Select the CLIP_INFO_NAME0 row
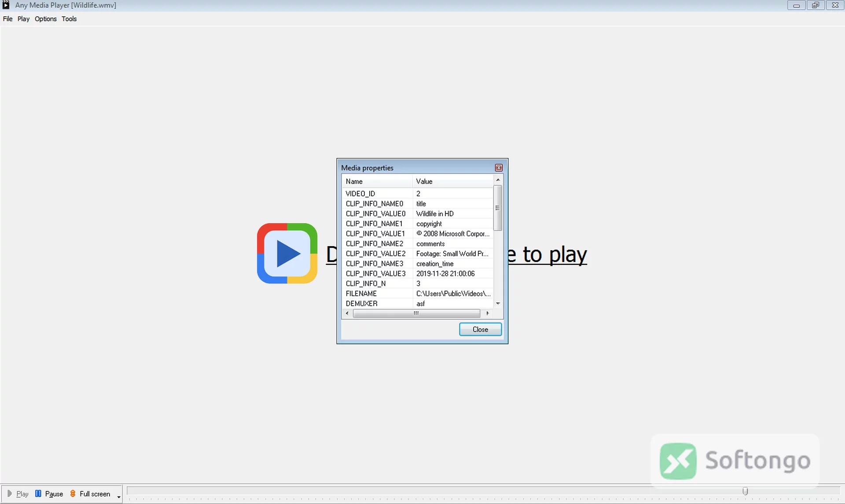Viewport: 845px width, 504px height. [x=418, y=204]
